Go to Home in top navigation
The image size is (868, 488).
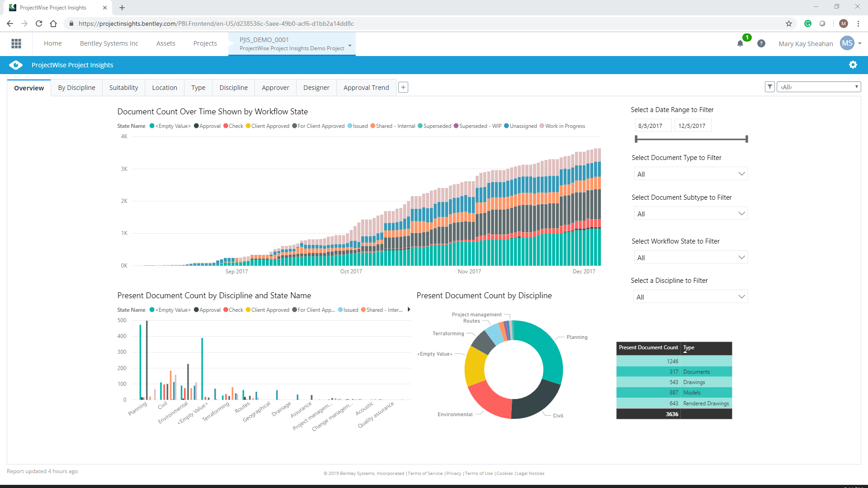tap(53, 43)
